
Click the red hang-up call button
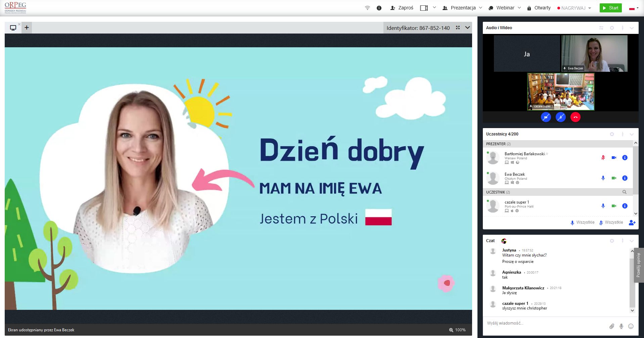tap(575, 117)
